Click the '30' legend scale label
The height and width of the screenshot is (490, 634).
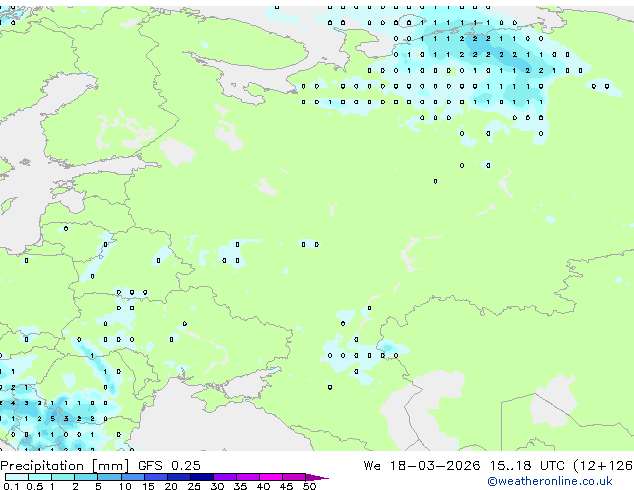pyautogui.click(x=217, y=486)
